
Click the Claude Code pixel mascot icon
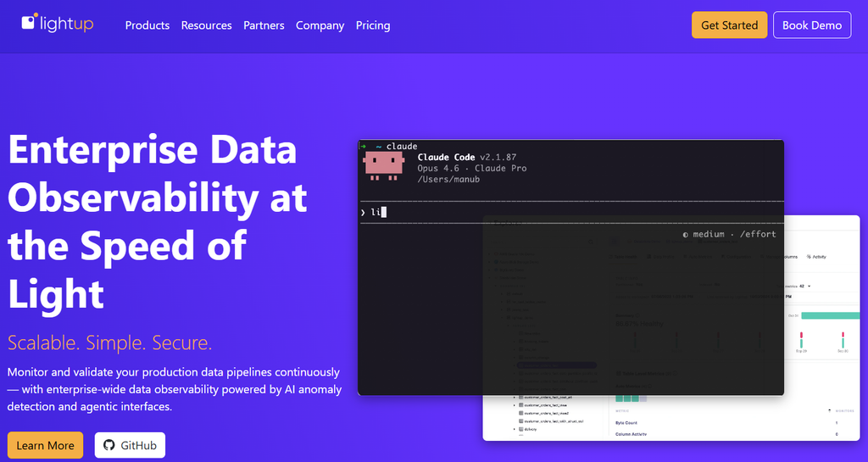pos(384,166)
